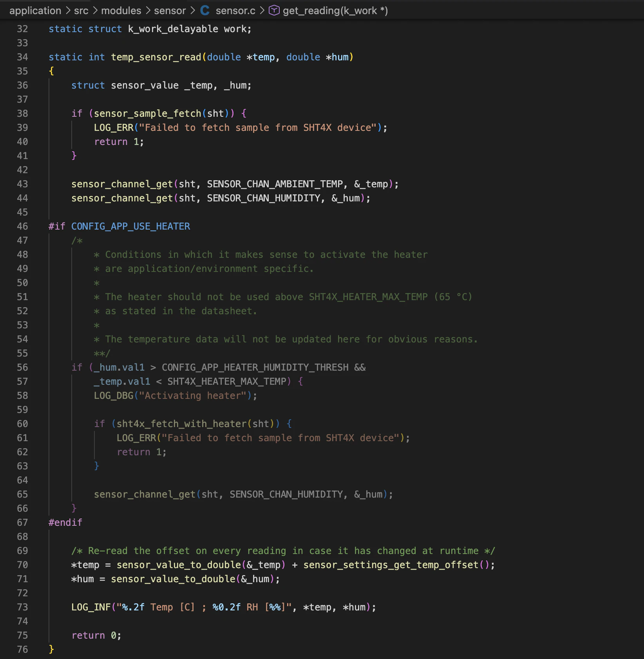The height and width of the screenshot is (659, 644).
Task: Click CONFIG_APP_USE_HEATER macro
Action: coord(130,226)
